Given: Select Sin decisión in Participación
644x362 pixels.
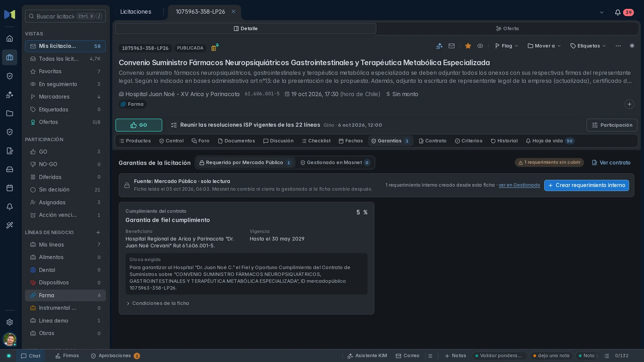Looking at the screenshot, I should click(x=65, y=190).
